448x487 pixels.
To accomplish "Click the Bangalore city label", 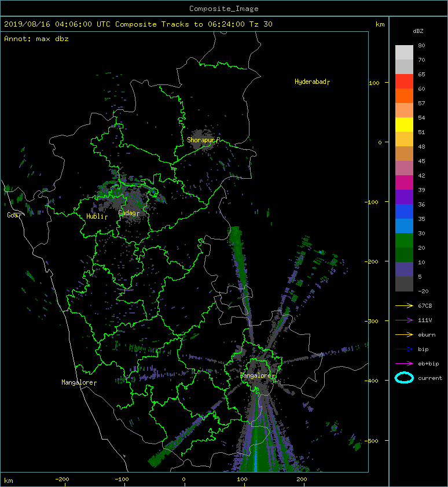I will pyautogui.click(x=256, y=375).
